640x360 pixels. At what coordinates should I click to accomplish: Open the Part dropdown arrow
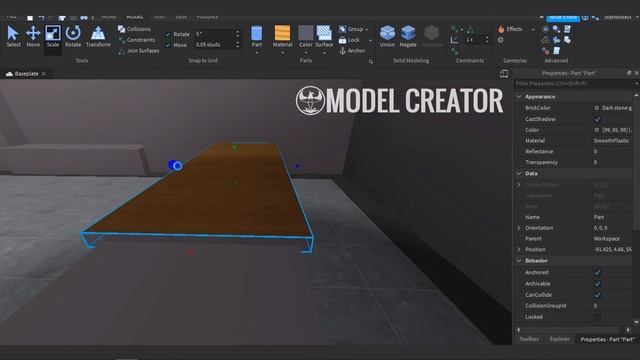point(257,53)
